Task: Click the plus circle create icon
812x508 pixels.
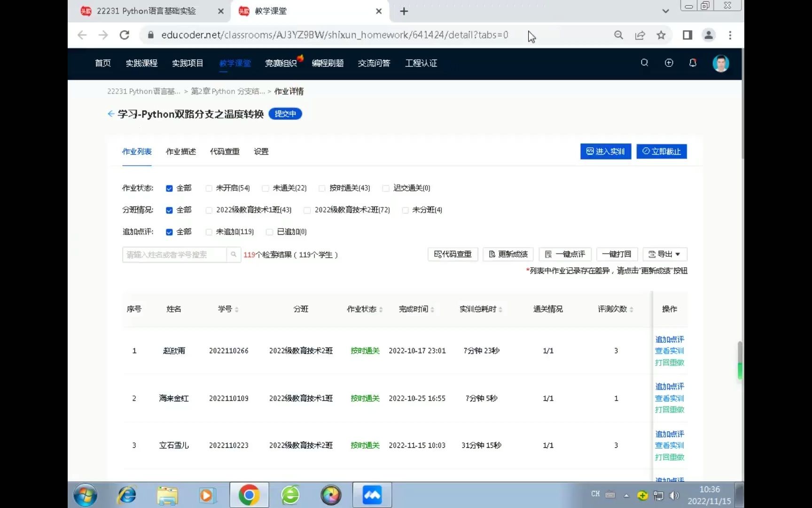Action: click(669, 63)
